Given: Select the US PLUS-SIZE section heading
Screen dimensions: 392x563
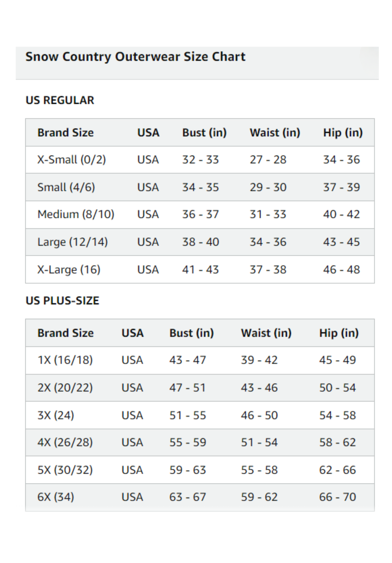Looking at the screenshot, I should tap(62, 300).
